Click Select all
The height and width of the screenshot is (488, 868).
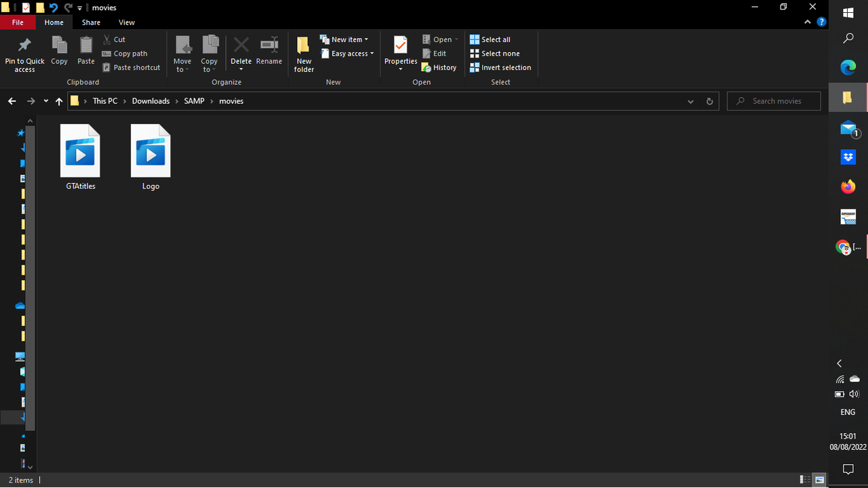[x=490, y=39]
